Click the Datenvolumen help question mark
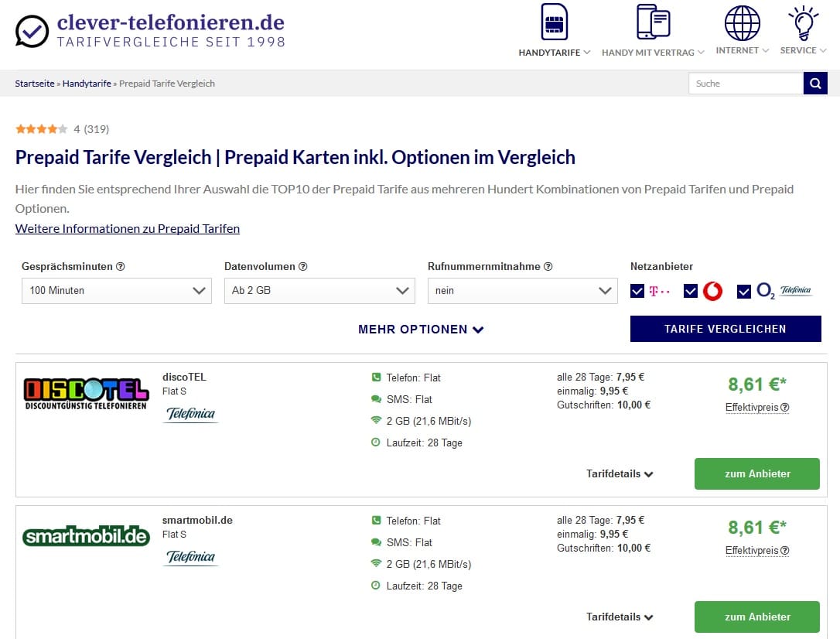840x639 pixels. pos(302,267)
